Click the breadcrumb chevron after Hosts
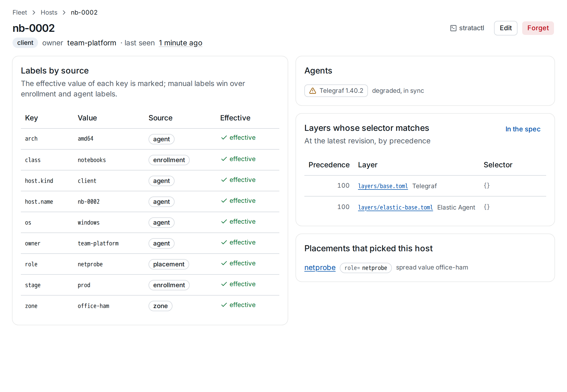 coord(64,13)
